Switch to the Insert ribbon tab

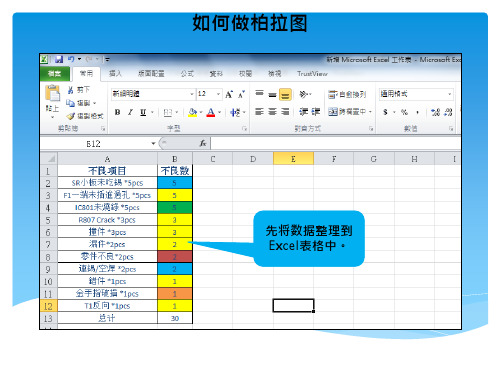point(115,74)
